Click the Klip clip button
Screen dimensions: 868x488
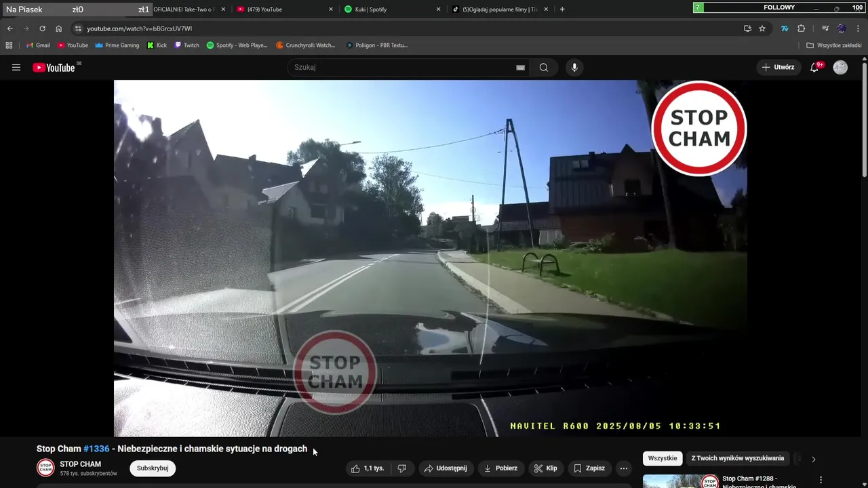(x=546, y=468)
